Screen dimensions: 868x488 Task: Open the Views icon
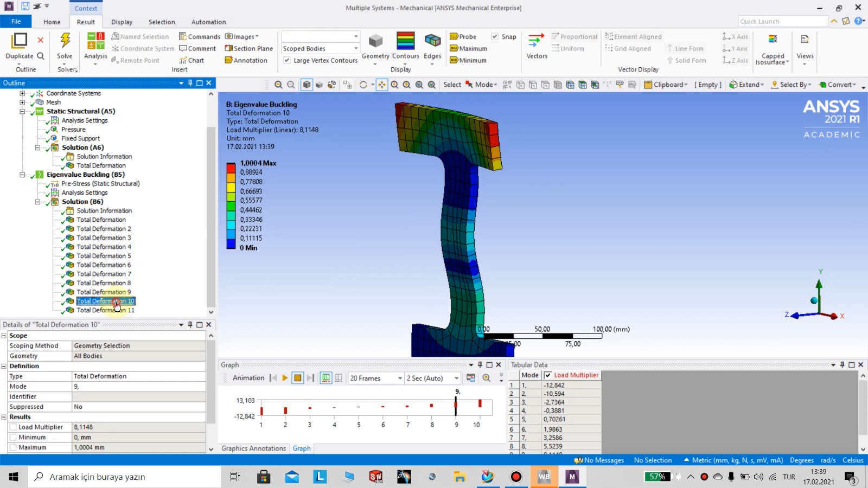point(805,39)
